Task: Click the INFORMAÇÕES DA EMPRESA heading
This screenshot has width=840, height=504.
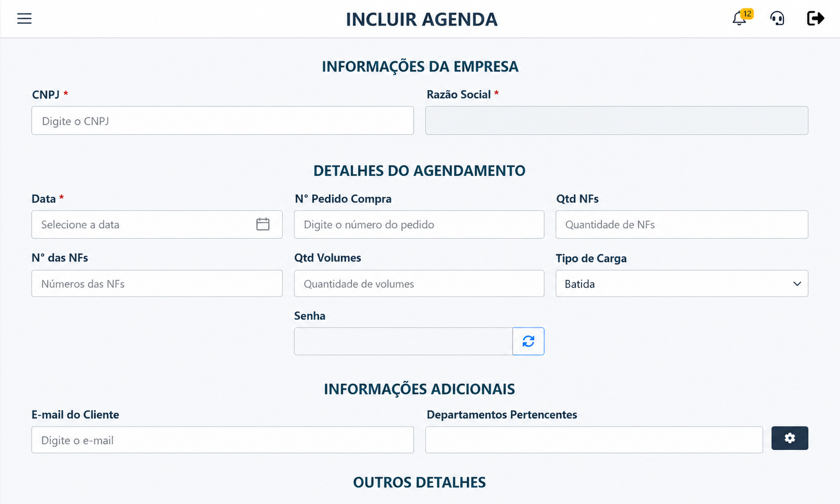Action: coord(420,67)
